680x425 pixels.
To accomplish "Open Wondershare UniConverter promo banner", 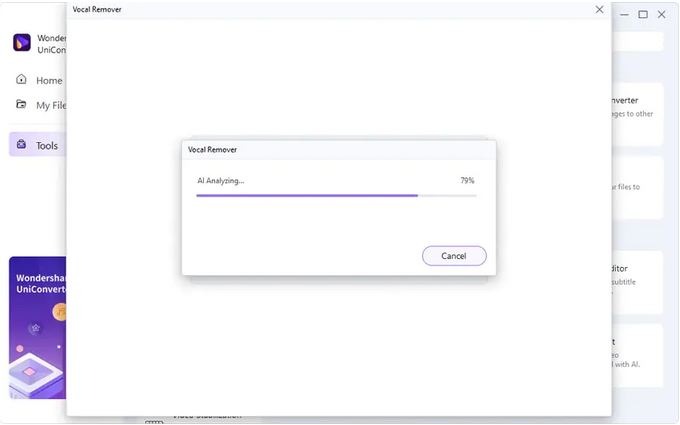I will pyautogui.click(x=38, y=327).
